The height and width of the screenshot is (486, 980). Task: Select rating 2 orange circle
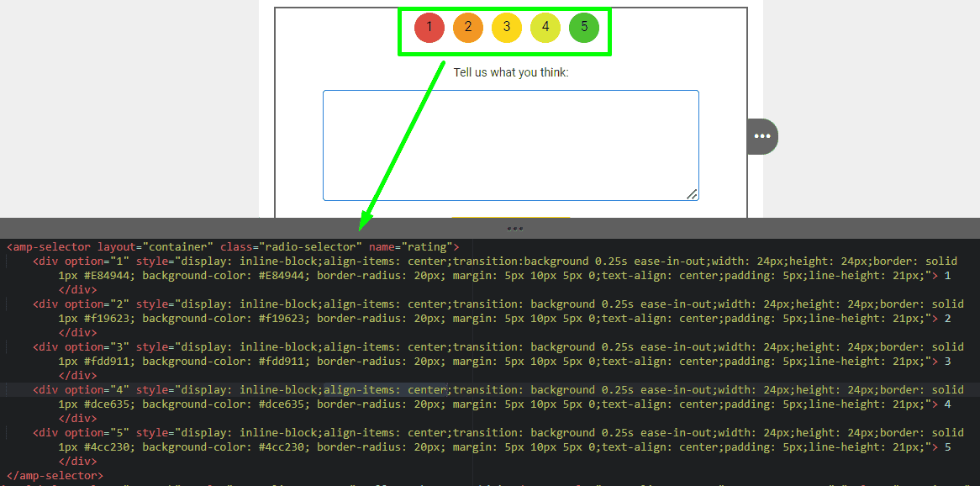(468, 27)
